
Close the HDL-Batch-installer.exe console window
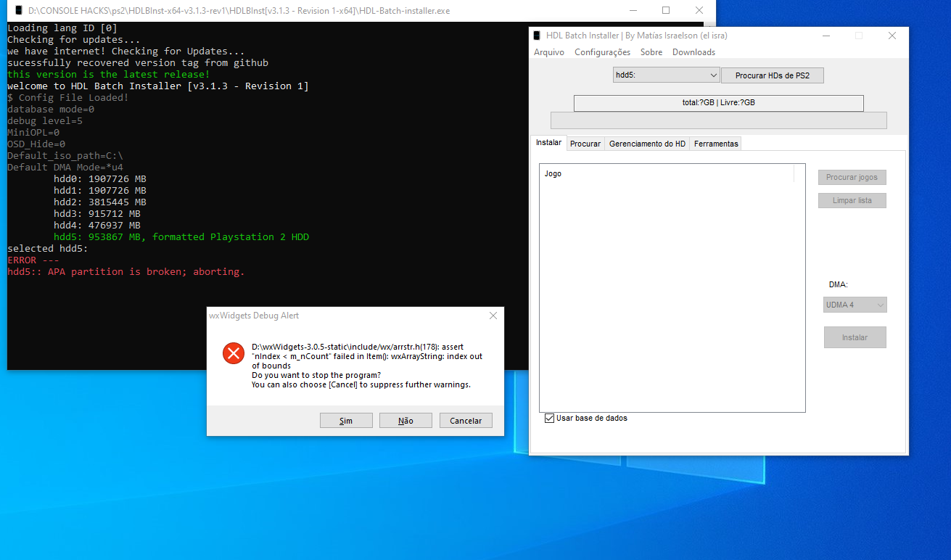pyautogui.click(x=699, y=11)
